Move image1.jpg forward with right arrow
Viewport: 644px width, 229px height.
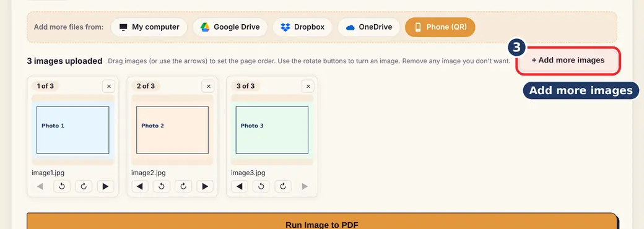[105, 186]
